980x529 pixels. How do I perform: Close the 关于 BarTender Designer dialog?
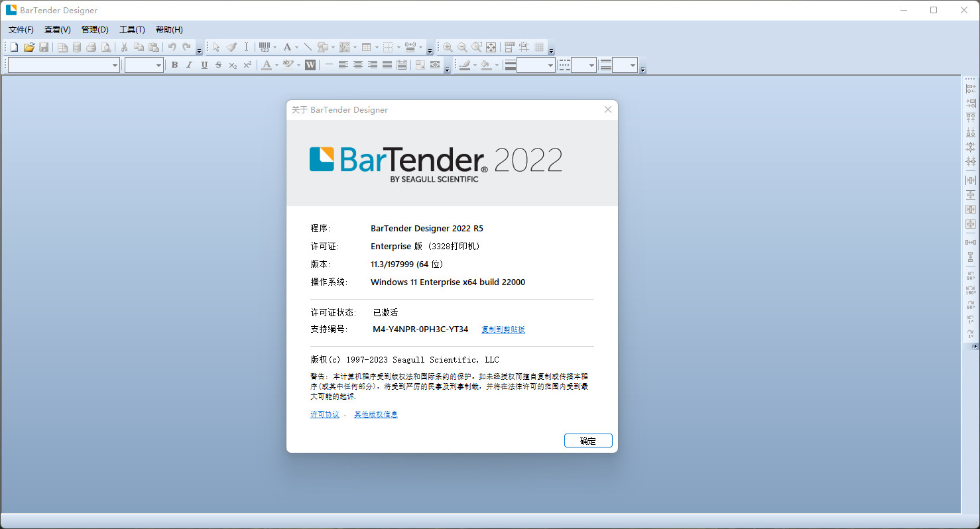[x=608, y=109]
